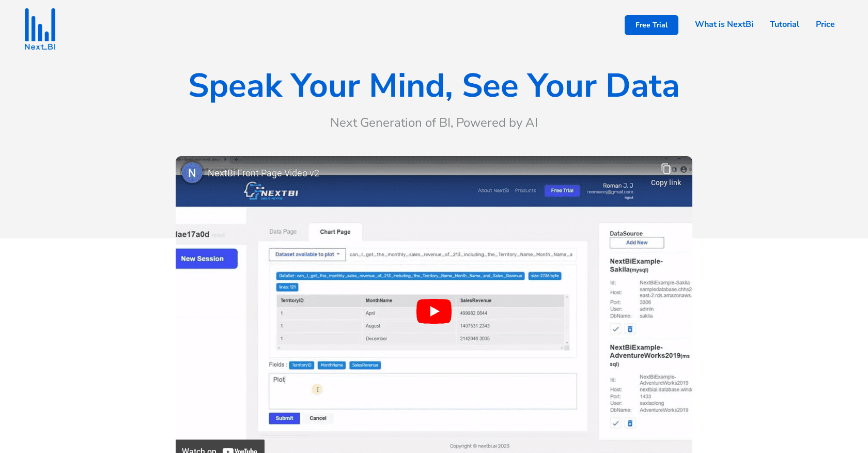868x453 pixels.
Task: Click the SalesRevenue field tag in the preview
Action: (x=365, y=365)
